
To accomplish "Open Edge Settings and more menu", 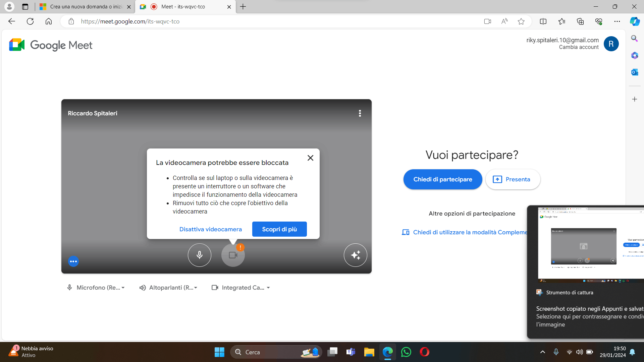I will (617, 21).
